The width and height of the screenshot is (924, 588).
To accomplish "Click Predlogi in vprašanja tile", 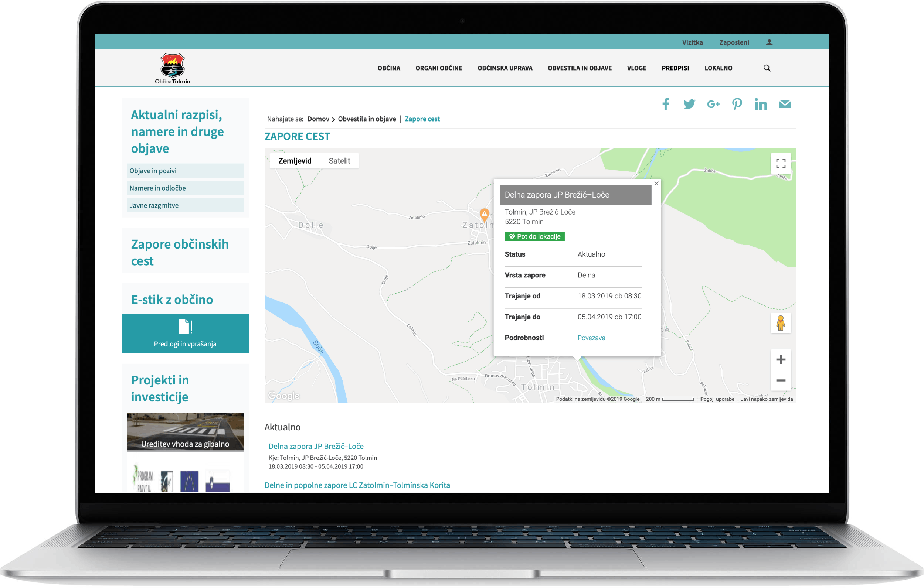I will tap(185, 334).
